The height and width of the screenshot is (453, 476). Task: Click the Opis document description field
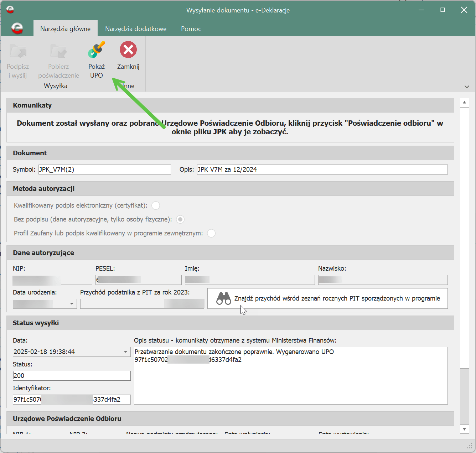322,170
